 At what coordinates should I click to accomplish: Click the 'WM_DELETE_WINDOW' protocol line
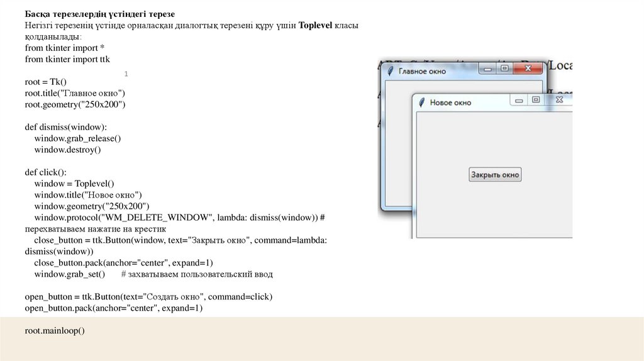[x=179, y=217]
